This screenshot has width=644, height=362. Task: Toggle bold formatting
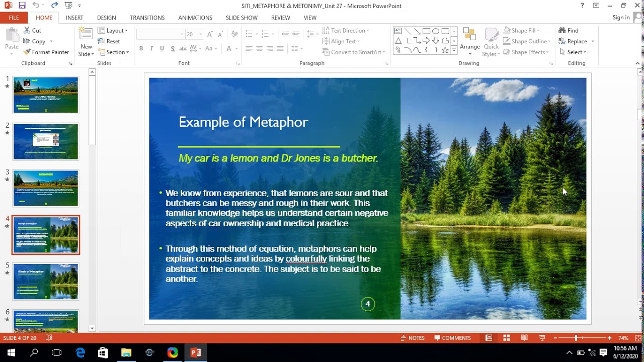point(141,49)
